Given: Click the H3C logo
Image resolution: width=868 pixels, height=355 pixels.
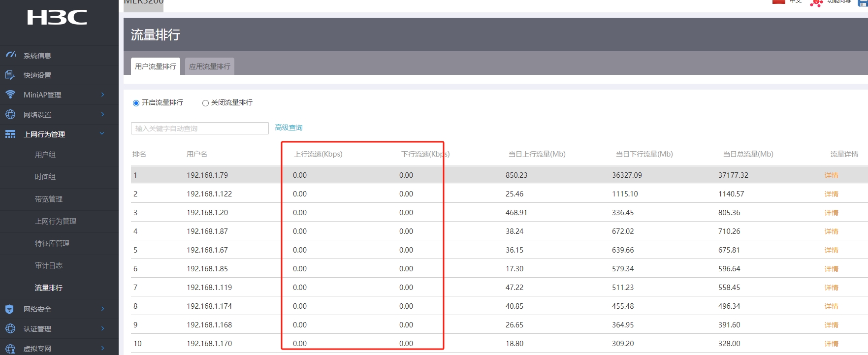Looking at the screenshot, I should point(57,17).
